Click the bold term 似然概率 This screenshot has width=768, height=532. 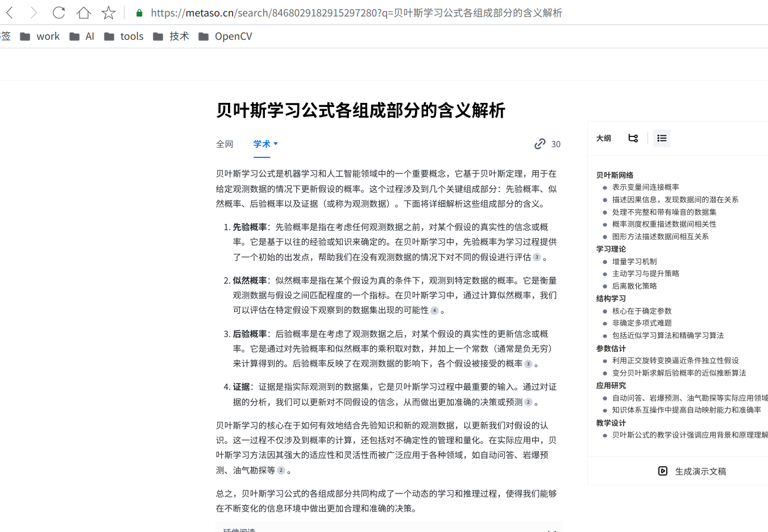coord(250,280)
